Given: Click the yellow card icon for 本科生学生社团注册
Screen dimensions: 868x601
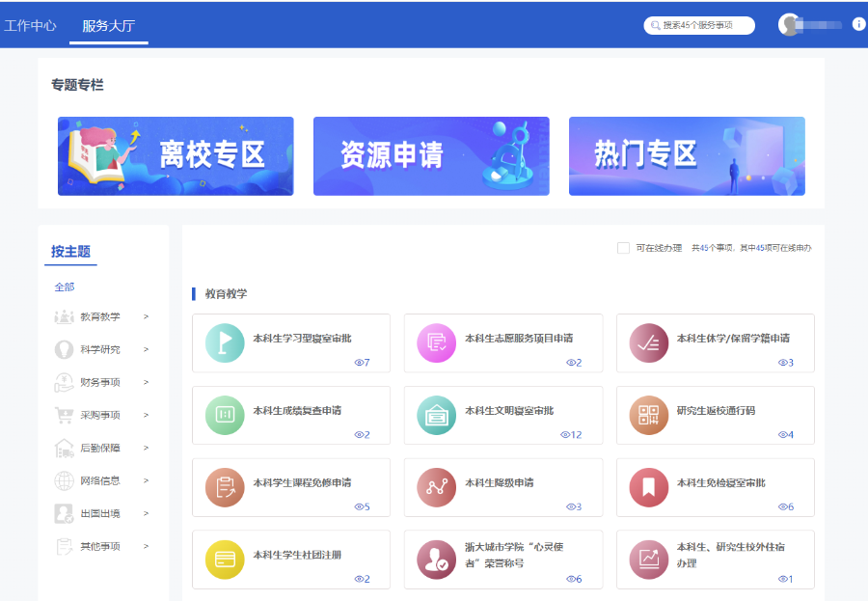Looking at the screenshot, I should (224, 560).
